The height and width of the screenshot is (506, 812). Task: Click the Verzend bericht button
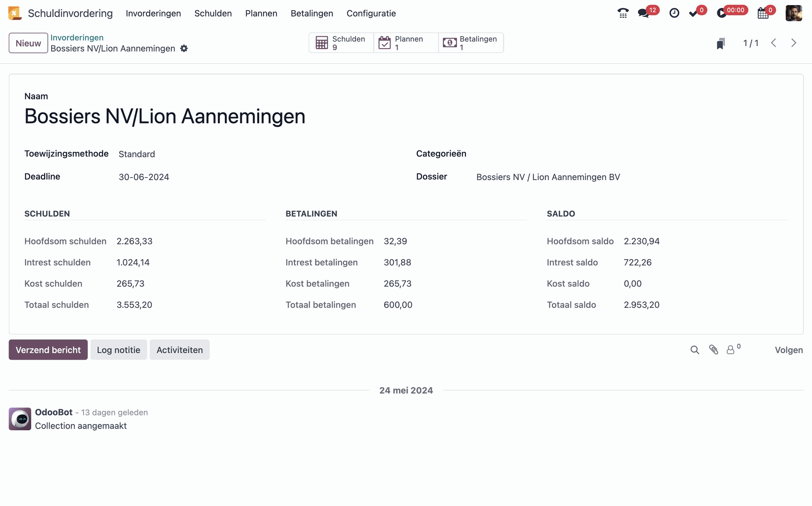point(48,350)
